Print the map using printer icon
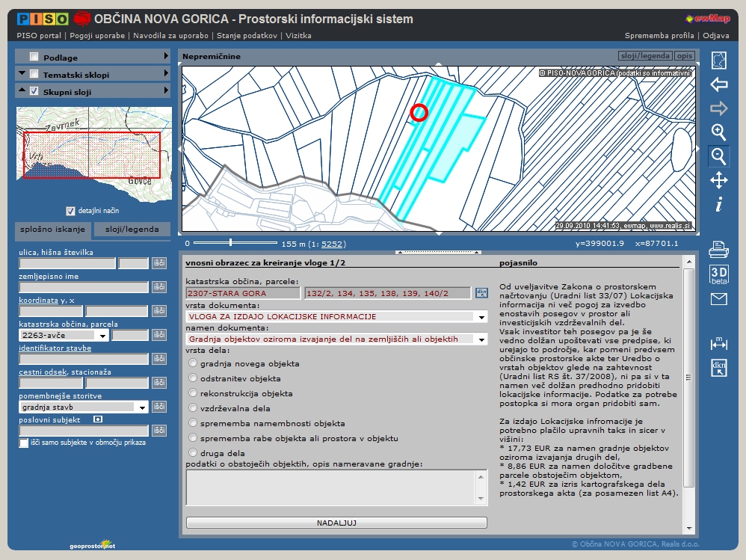This screenshot has width=746, height=560. point(718,248)
